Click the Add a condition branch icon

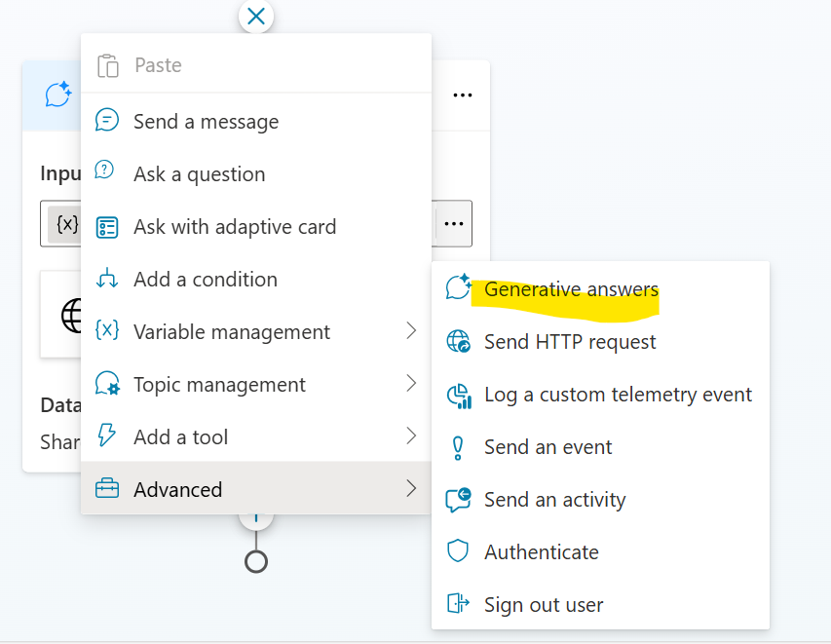pos(106,280)
